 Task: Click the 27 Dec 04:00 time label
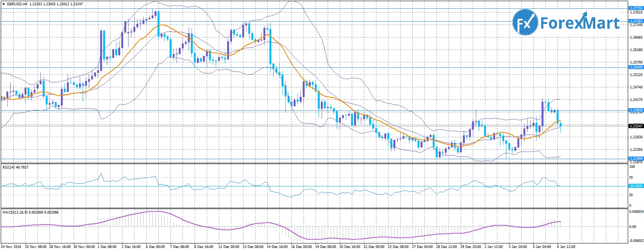[423, 247]
